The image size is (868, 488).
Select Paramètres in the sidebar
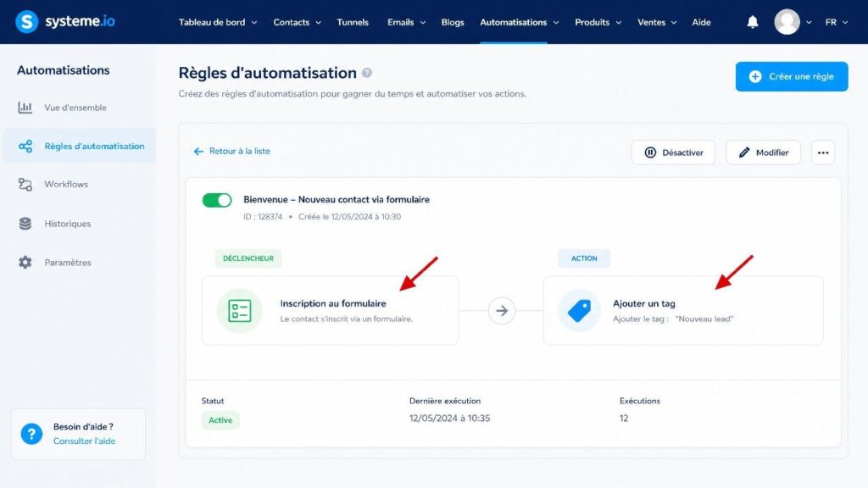[68, 263]
